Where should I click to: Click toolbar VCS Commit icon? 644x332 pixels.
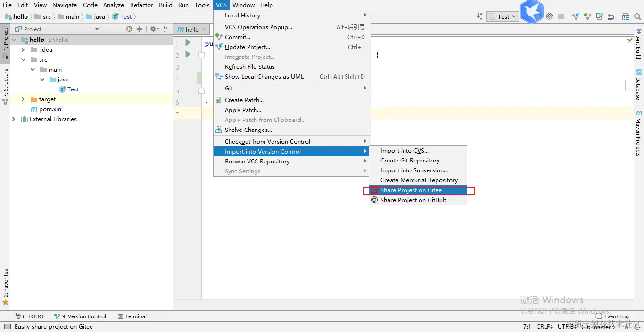pos(587,16)
